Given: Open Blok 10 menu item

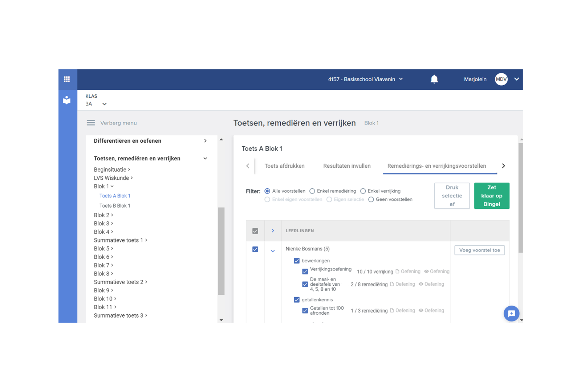Looking at the screenshot, I should (105, 299).
